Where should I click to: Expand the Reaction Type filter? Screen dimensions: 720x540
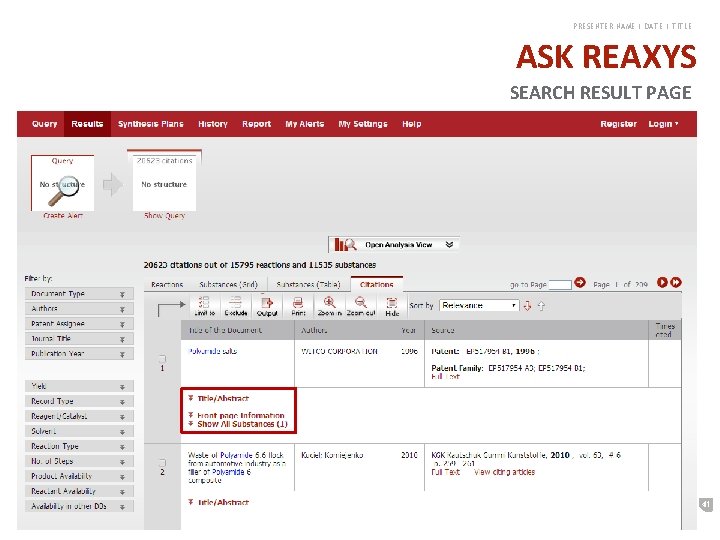coord(79,446)
